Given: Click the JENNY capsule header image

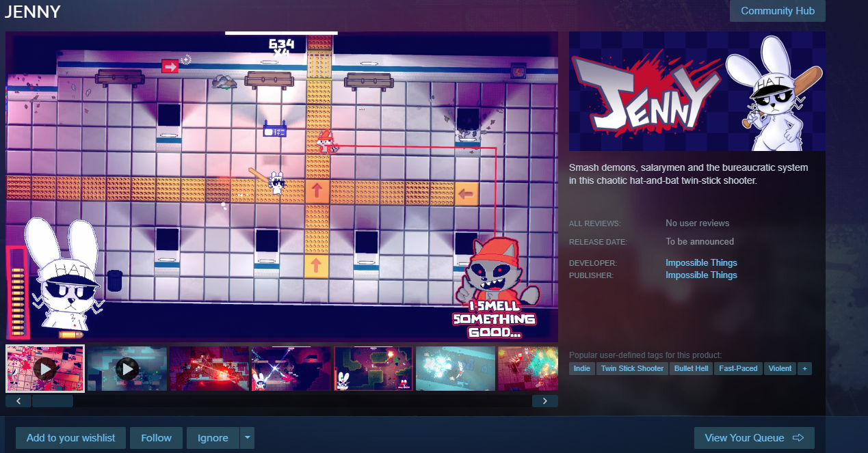Looking at the screenshot, I should click(697, 91).
